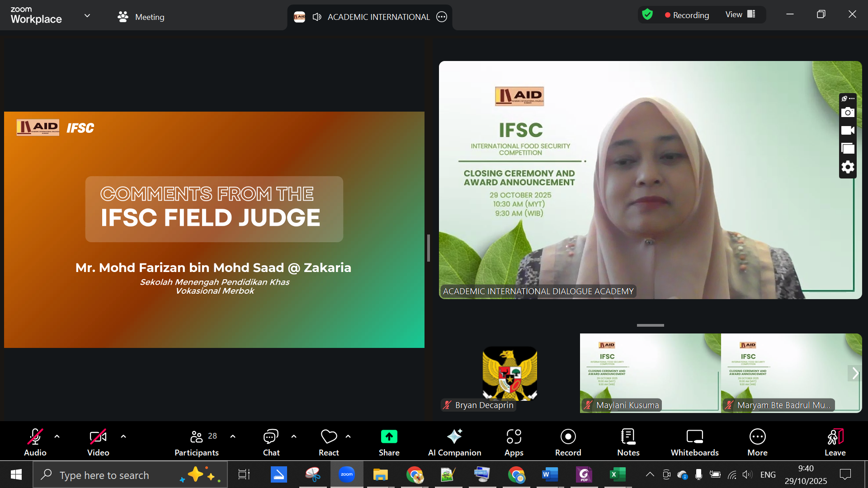This screenshot has height=488, width=868.
Task: Expand the Participants options caret
Action: click(x=233, y=436)
